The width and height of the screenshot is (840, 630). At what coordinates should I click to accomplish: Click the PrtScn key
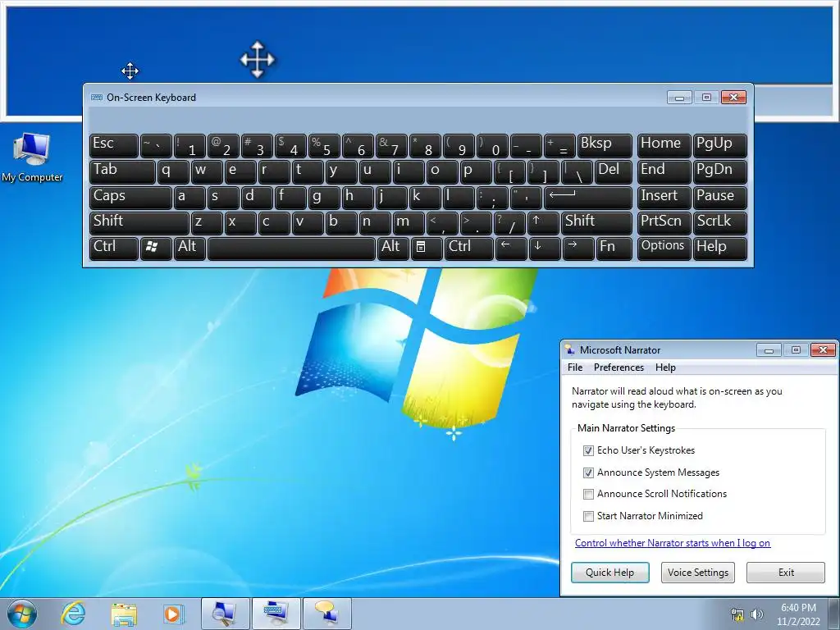click(664, 223)
